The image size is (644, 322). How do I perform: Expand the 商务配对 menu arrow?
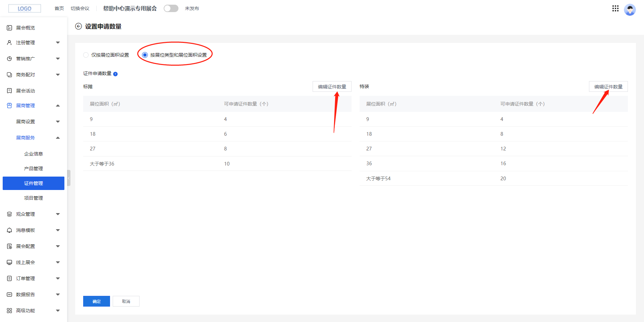pyautogui.click(x=58, y=75)
